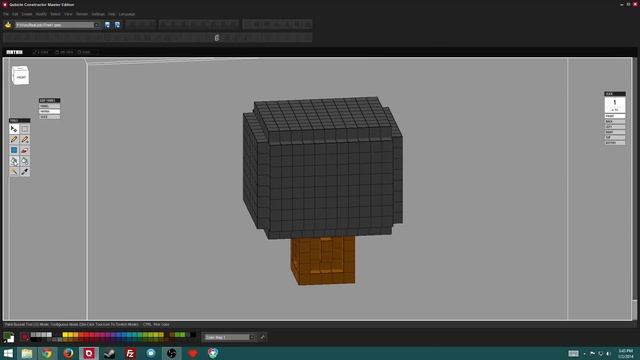
Task: Pick the black swatch at palette end
Action: pyautogui.click(x=193, y=335)
